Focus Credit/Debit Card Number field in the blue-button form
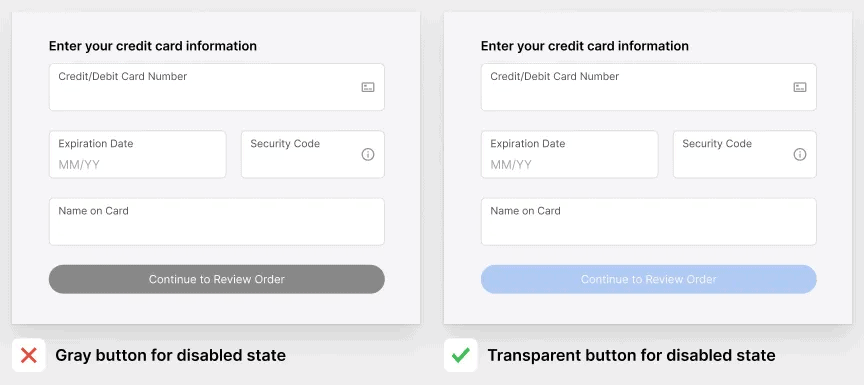 point(649,87)
